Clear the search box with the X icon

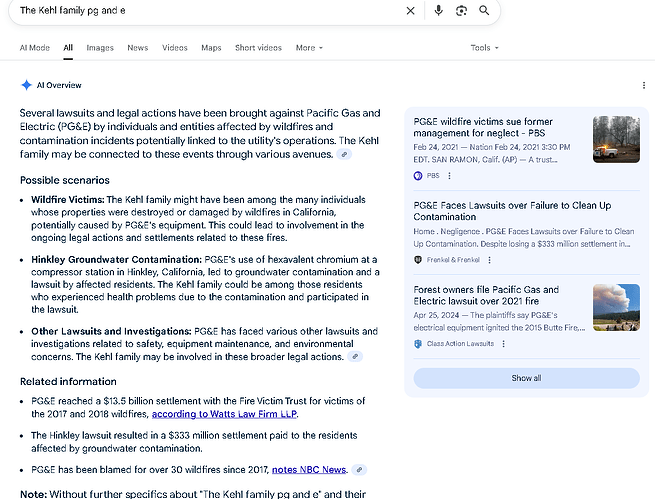coord(410,11)
